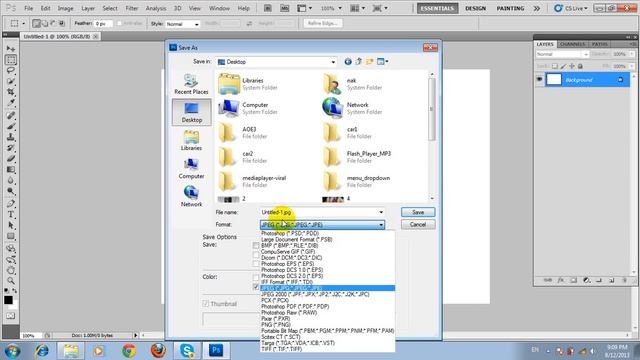Launch Bridge from the application bar
Image resolution: width=640 pixels, height=360 pixels.
[267, 8]
